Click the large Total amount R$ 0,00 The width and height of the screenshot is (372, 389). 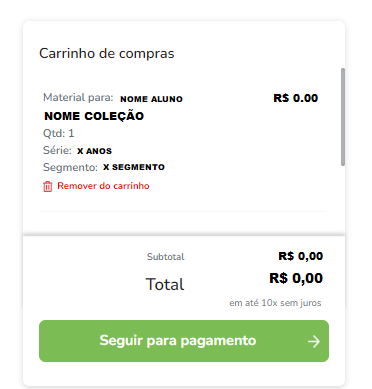point(296,278)
